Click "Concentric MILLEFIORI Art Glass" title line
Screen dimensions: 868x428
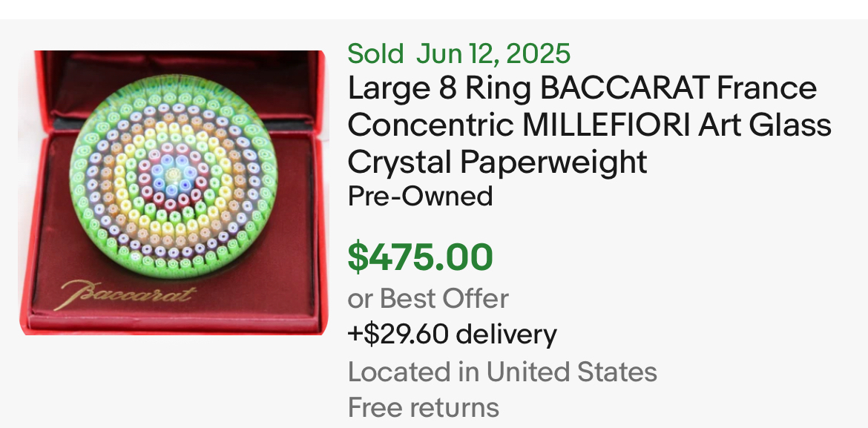(x=589, y=125)
